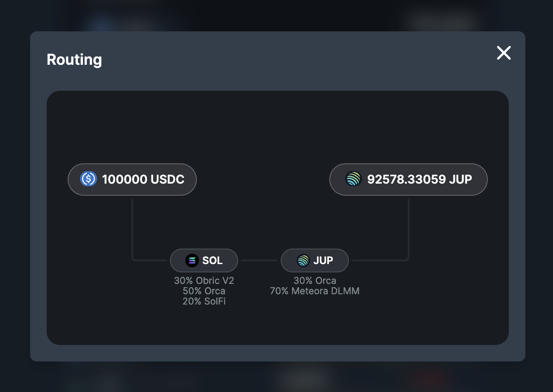The height and width of the screenshot is (392, 553).
Task: Select the Solana logo in the SOL node
Action: tap(192, 260)
